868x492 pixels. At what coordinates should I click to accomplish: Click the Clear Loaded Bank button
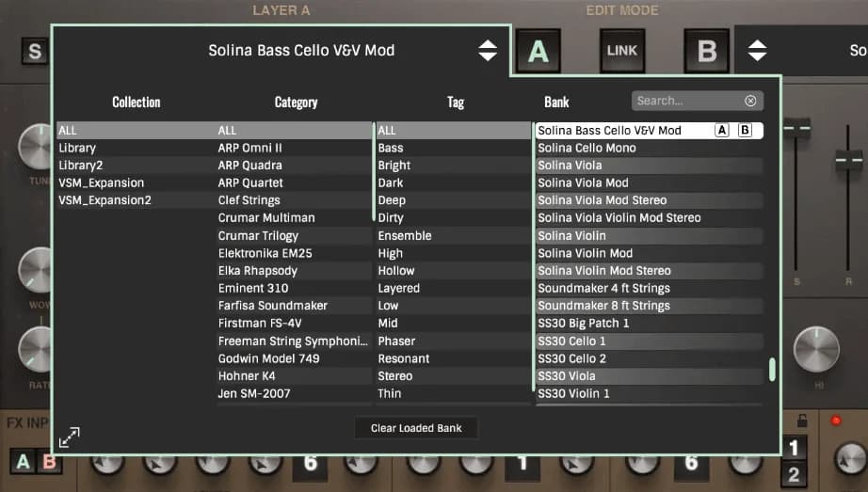416,428
